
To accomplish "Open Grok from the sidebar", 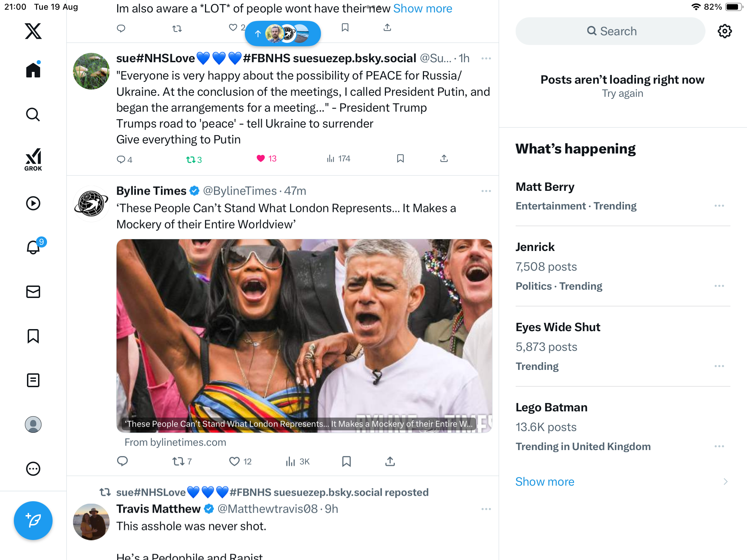I will [x=33, y=160].
